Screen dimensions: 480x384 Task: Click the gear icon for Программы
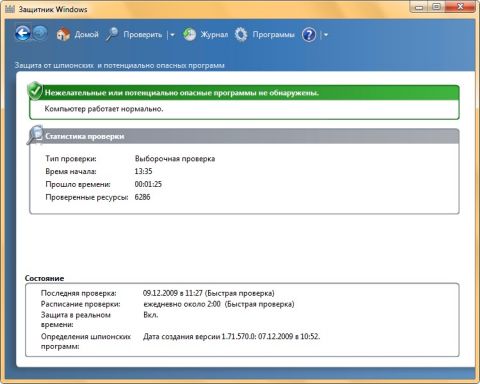[241, 34]
